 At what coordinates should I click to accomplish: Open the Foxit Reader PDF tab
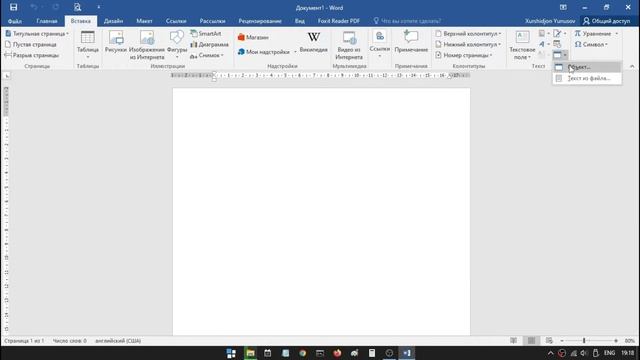tap(339, 21)
